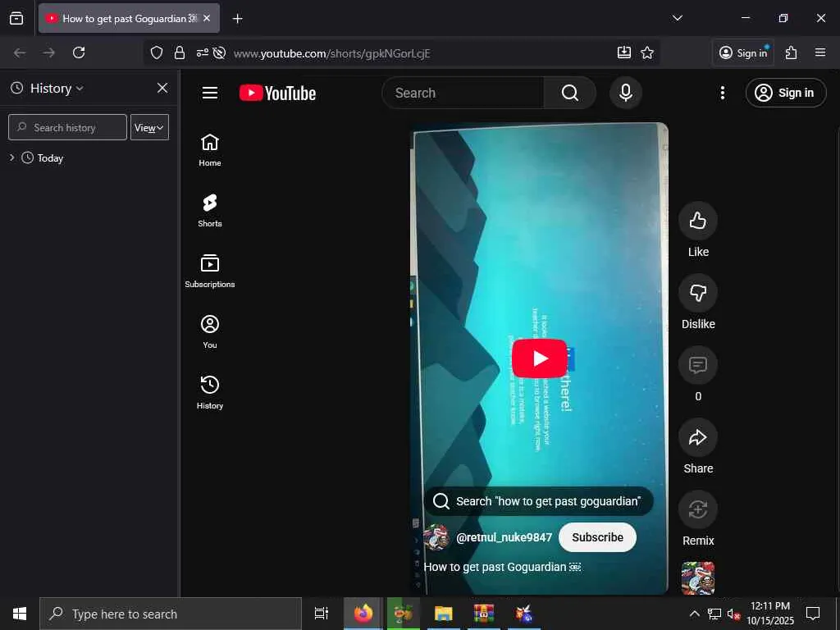This screenshot has width=840, height=630.
Task: Click the address bar URL
Action: point(331,53)
